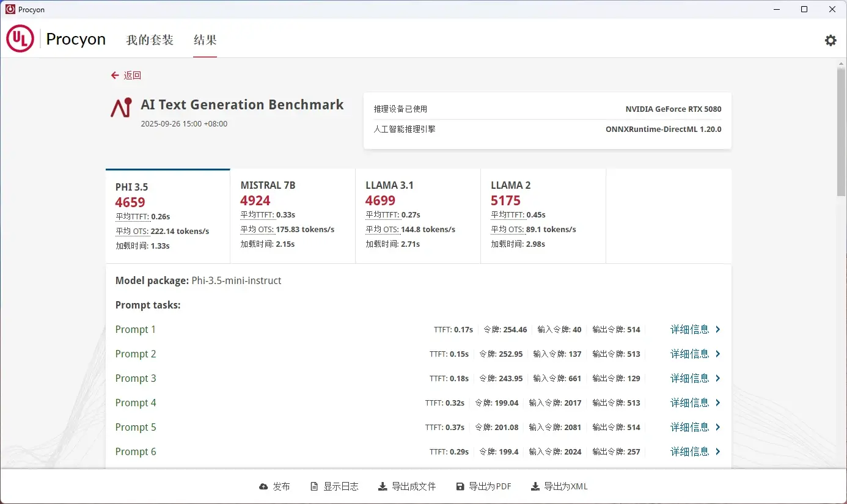Viewport: 847px width, 504px height.
Task: Click the 显示日志 document icon
Action: pos(314,487)
